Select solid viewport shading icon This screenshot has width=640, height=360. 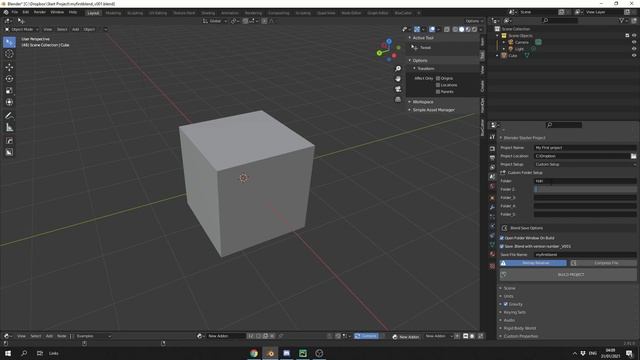pyautogui.click(x=461, y=29)
